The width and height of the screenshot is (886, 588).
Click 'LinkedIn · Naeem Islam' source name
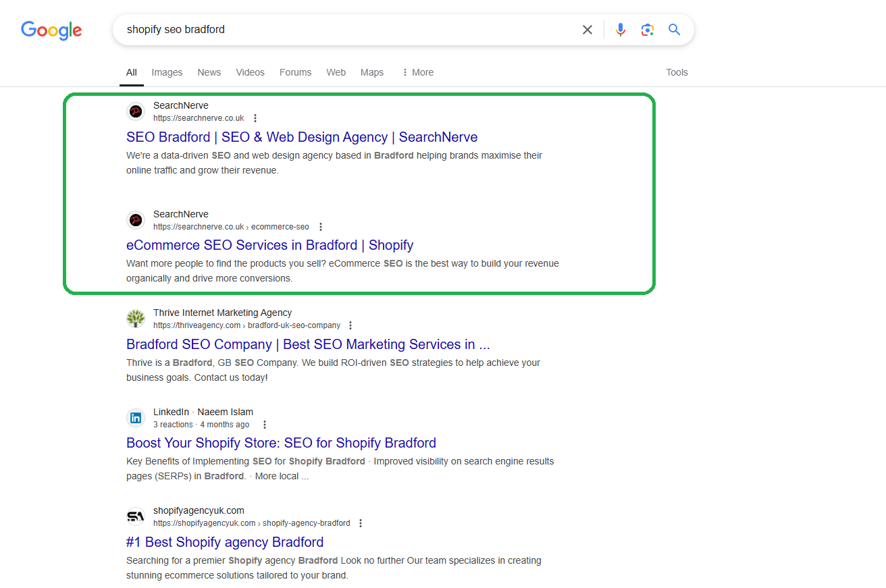pyautogui.click(x=203, y=412)
